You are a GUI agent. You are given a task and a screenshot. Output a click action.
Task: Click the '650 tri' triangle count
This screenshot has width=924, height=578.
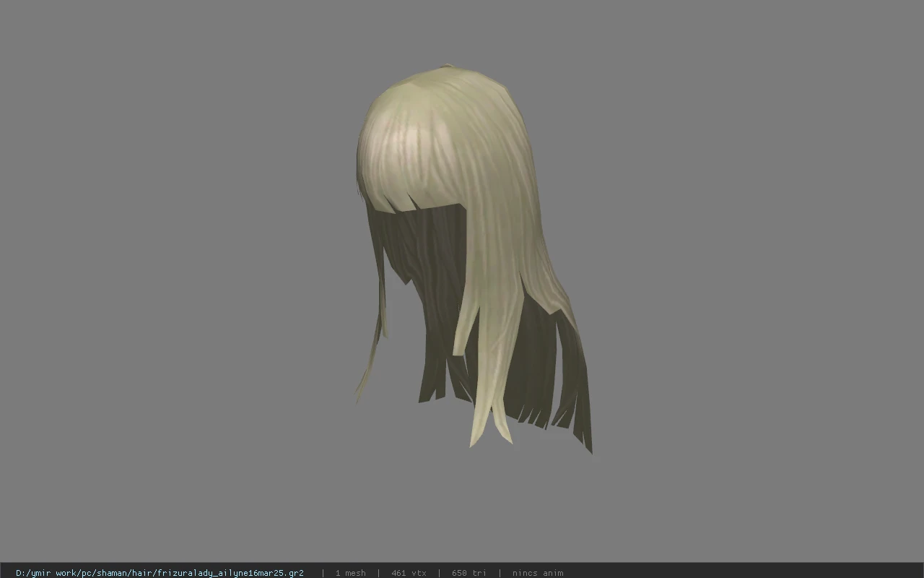pos(469,573)
